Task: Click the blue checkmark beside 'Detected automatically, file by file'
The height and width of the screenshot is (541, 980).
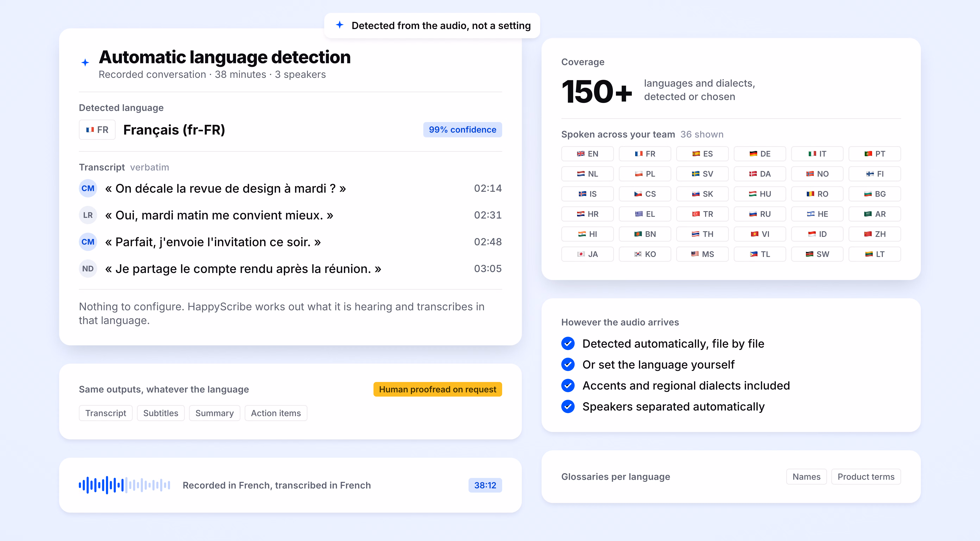Action: coord(568,344)
